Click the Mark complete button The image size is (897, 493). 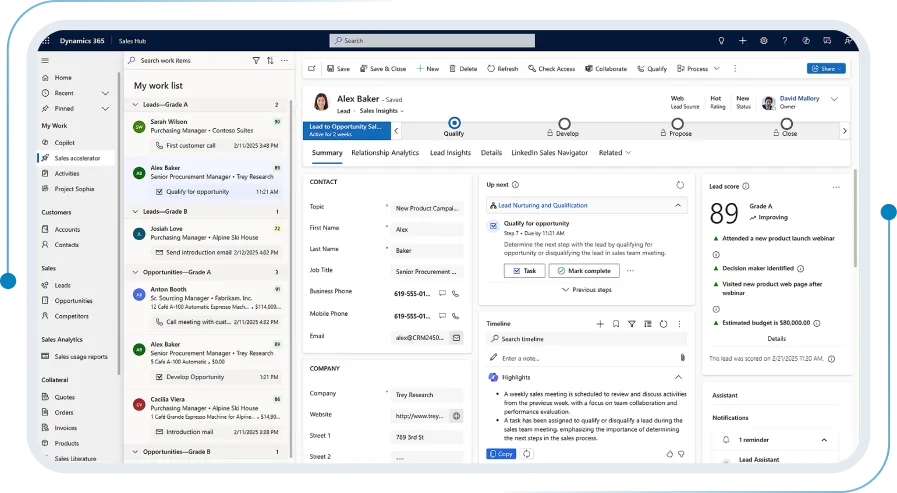pyautogui.click(x=584, y=271)
